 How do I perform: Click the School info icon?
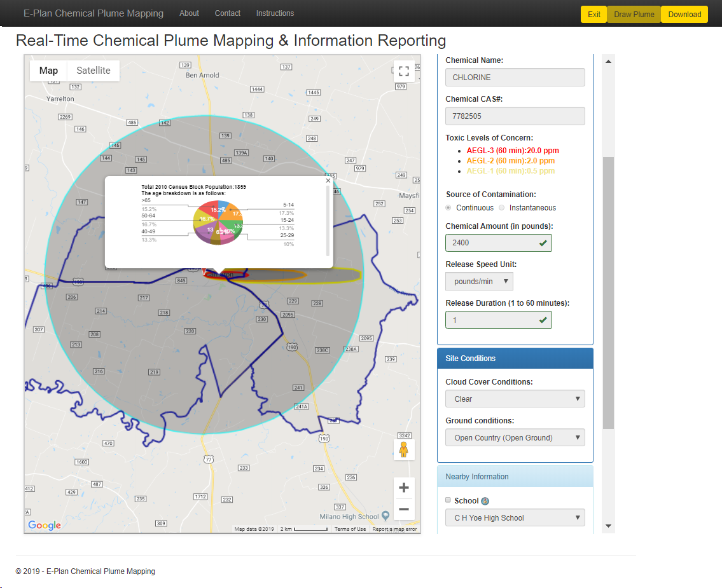(485, 501)
